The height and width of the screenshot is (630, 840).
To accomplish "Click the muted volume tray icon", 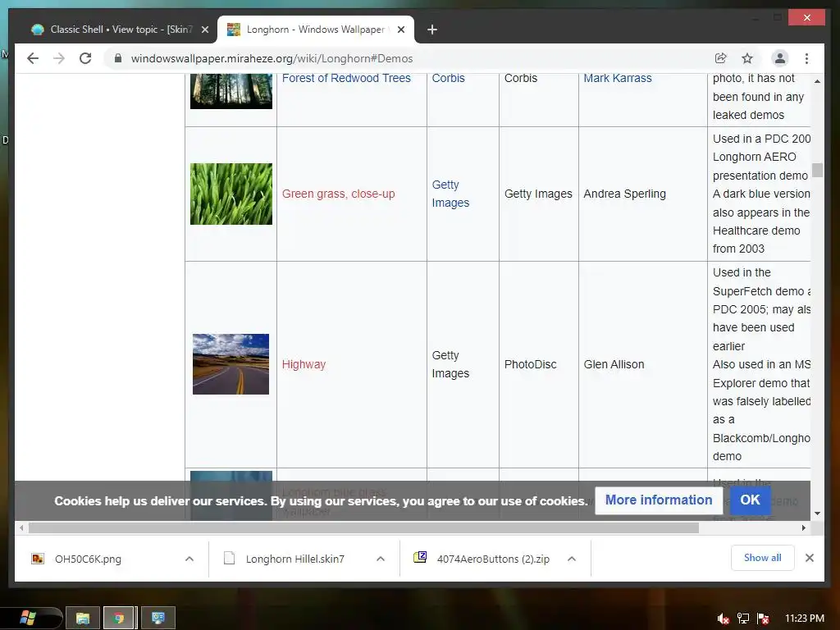I will (723, 619).
